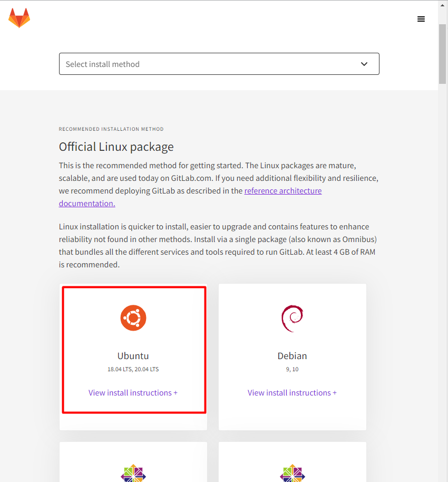Viewport: 448px width, 482px height.
Task: Click the Ubuntu versions 18.04 LTS, 20.04 LTS
Action: click(x=133, y=369)
